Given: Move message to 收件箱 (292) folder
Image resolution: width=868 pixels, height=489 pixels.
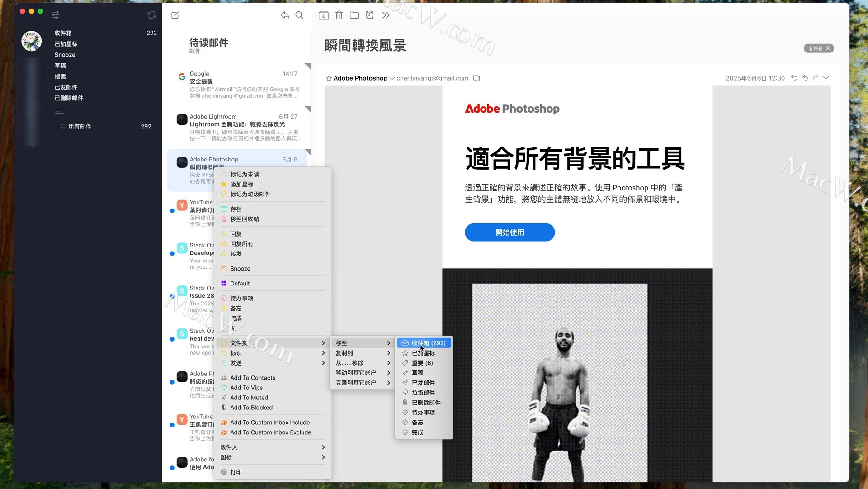Looking at the screenshot, I should pos(424,343).
